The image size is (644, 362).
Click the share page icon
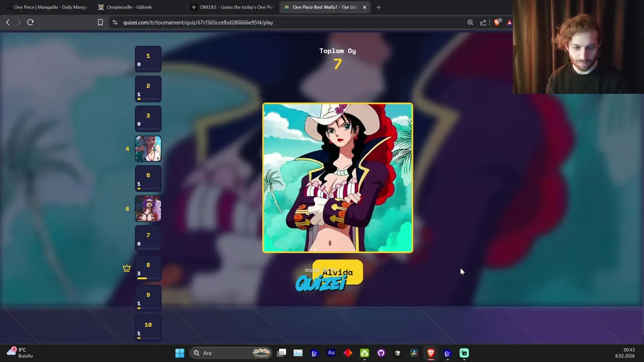click(x=483, y=22)
